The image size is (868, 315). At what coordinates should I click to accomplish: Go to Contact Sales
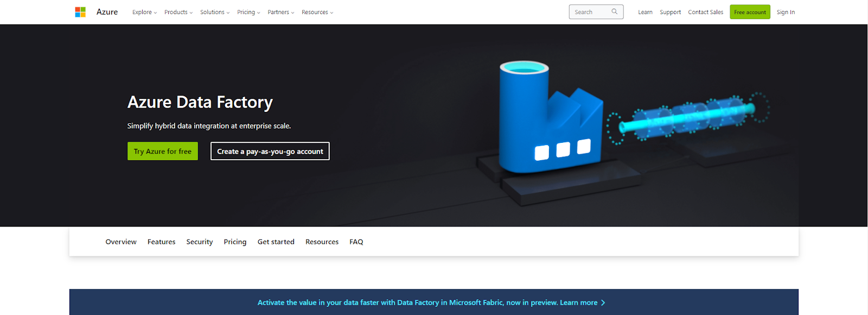[705, 12]
